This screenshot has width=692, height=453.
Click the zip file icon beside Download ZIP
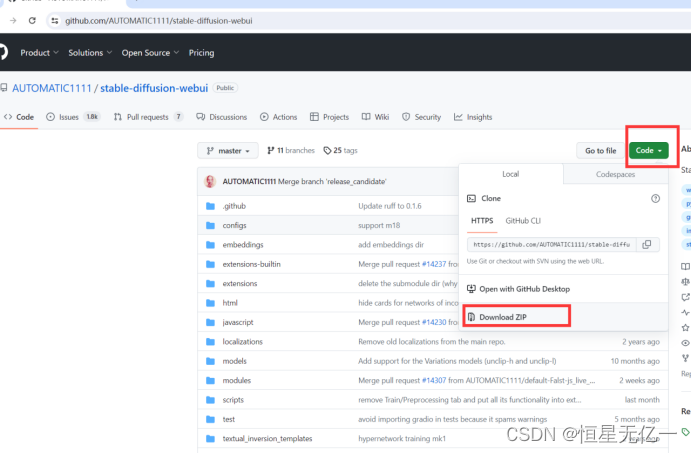point(471,317)
